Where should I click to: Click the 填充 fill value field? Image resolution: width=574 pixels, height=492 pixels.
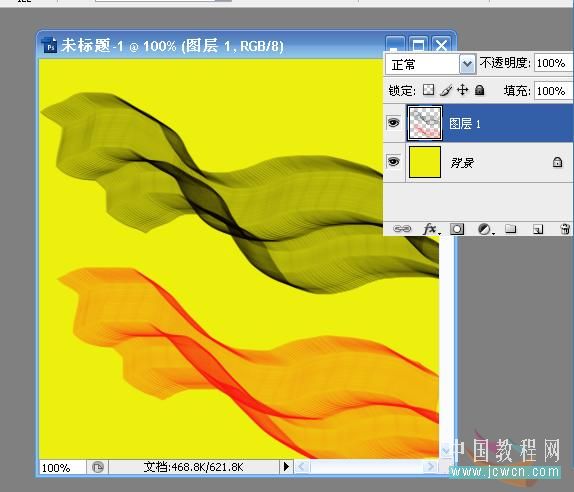point(553,91)
